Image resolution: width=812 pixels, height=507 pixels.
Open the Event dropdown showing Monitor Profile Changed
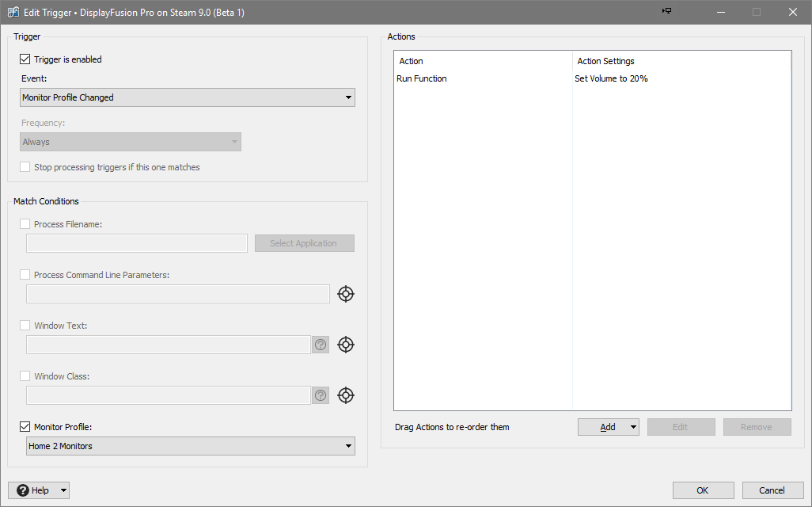[x=187, y=97]
